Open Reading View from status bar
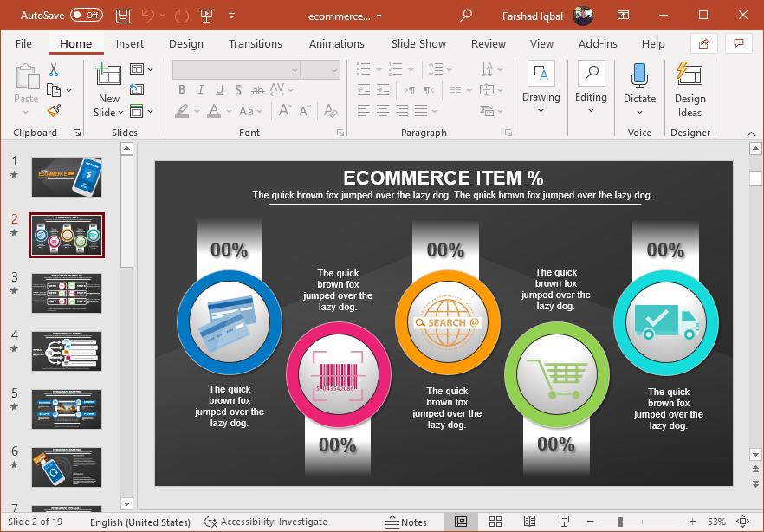This screenshot has height=532, width=764. [530, 522]
